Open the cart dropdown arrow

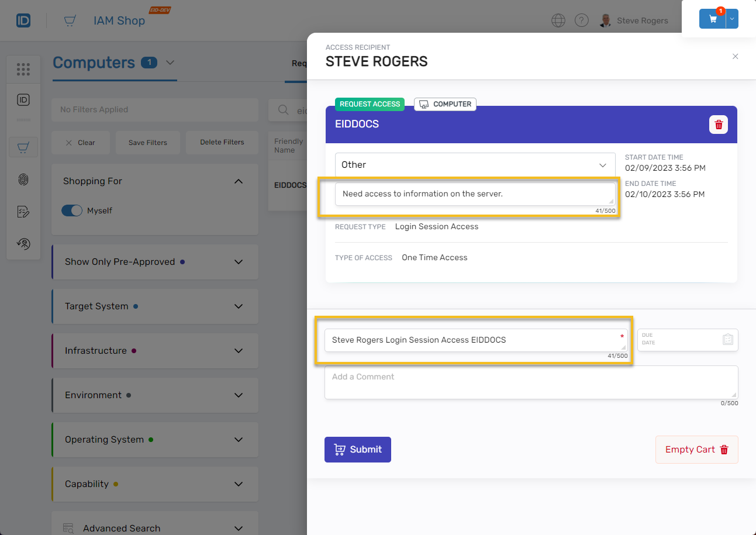pyautogui.click(x=732, y=19)
